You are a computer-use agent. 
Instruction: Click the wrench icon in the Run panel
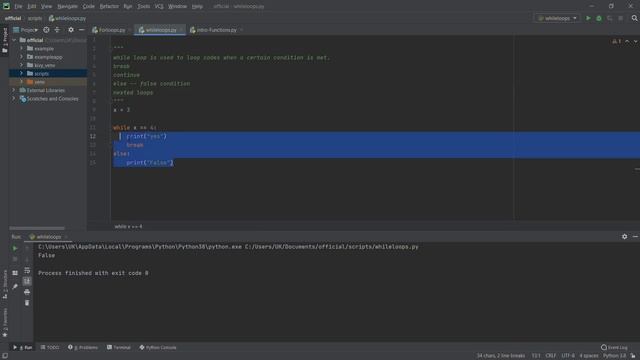point(15,287)
